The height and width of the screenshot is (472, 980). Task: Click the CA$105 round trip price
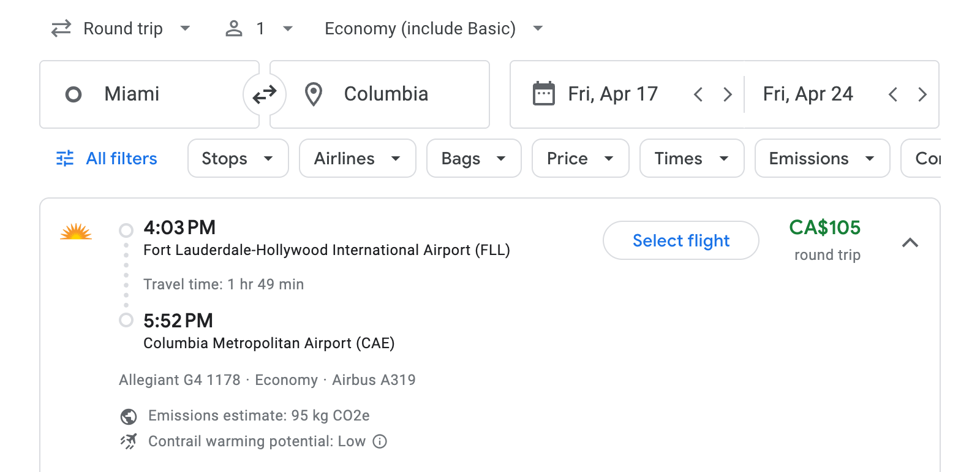[825, 228]
